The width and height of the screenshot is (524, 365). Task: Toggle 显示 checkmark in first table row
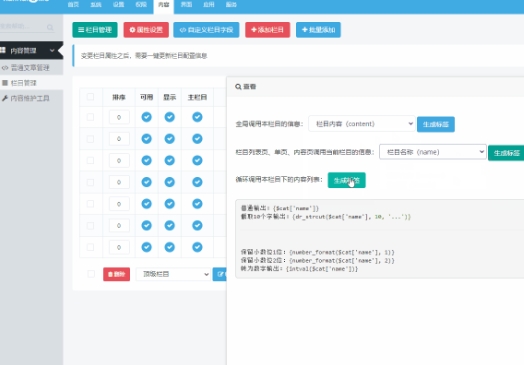[169, 117]
